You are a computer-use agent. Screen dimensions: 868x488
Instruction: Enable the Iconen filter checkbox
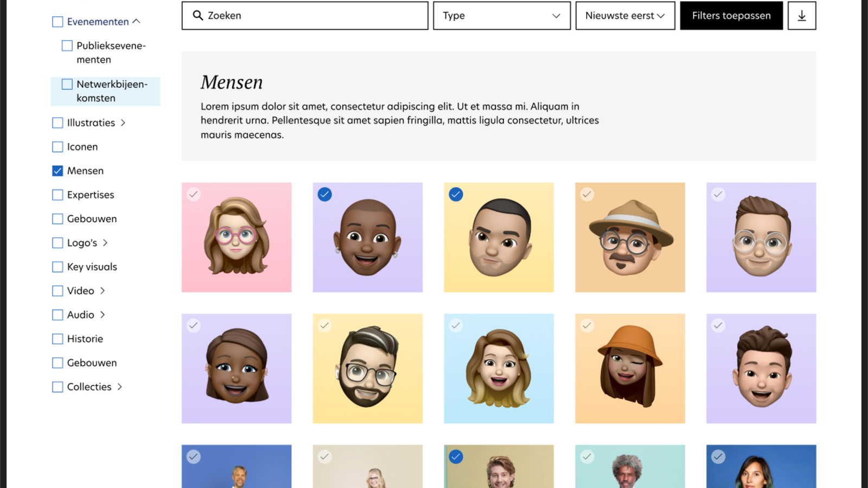coord(58,147)
